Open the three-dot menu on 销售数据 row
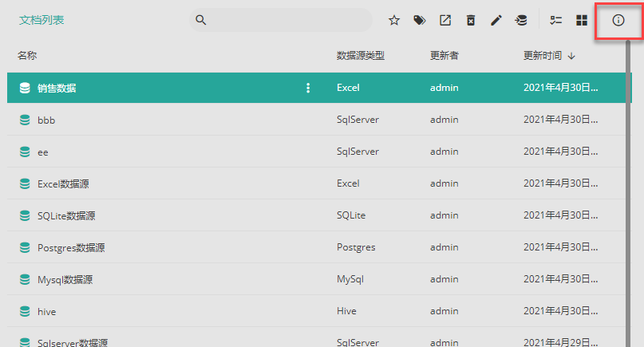Viewport: 644px width, 347px height. click(x=308, y=88)
